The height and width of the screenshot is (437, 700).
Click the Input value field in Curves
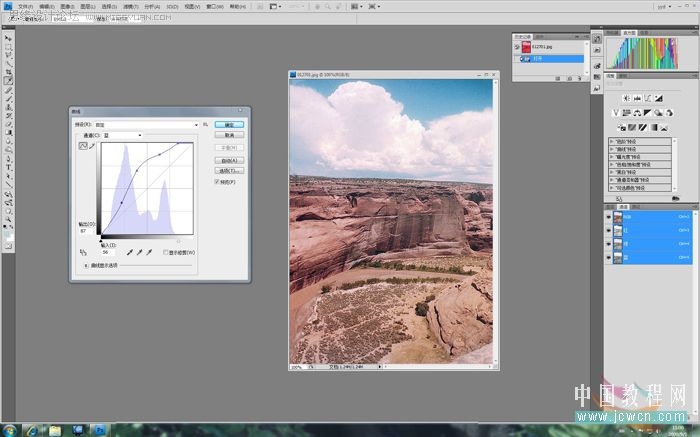[x=108, y=252]
